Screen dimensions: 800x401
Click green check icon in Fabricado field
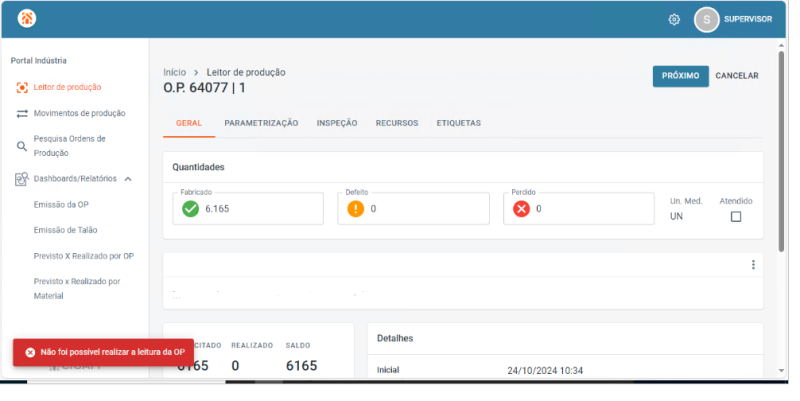(190, 209)
